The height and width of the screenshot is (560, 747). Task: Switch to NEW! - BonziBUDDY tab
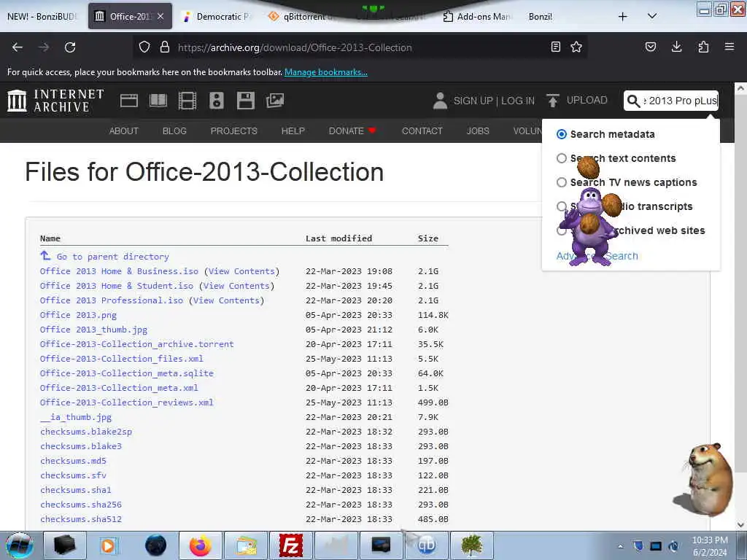(x=42, y=16)
